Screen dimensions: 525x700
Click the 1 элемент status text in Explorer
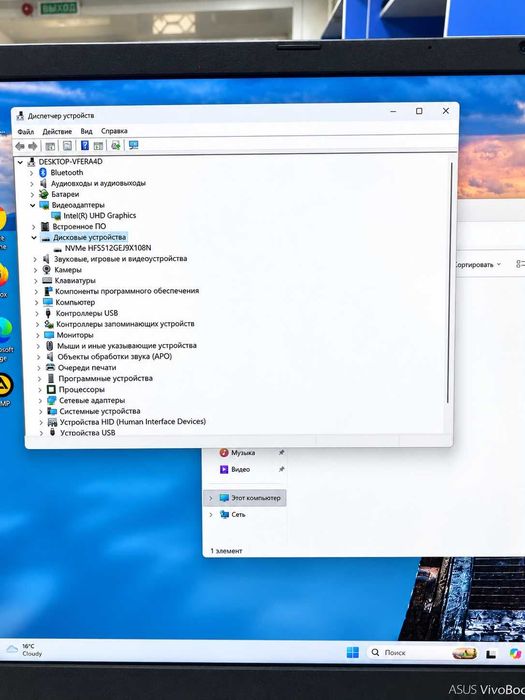[x=226, y=551]
